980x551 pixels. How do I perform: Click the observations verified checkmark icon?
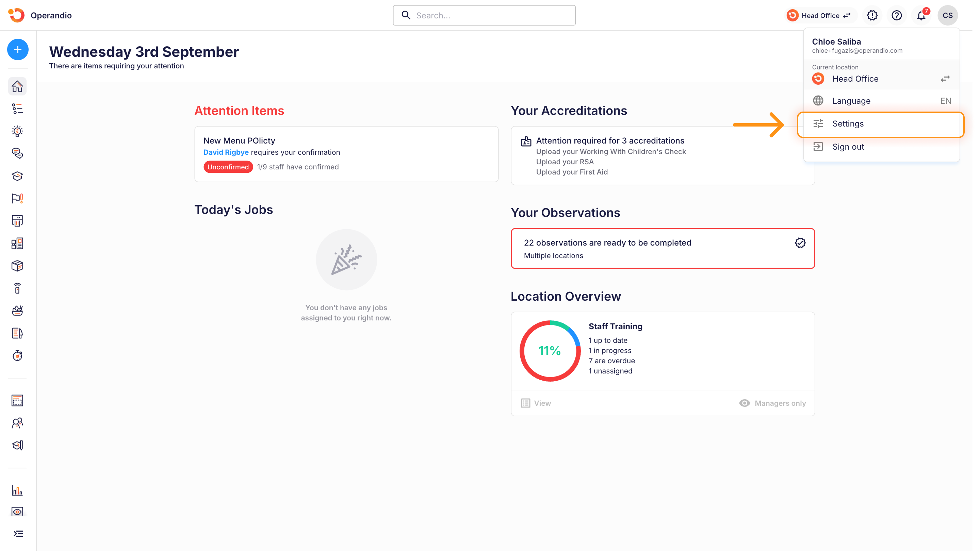(x=800, y=243)
